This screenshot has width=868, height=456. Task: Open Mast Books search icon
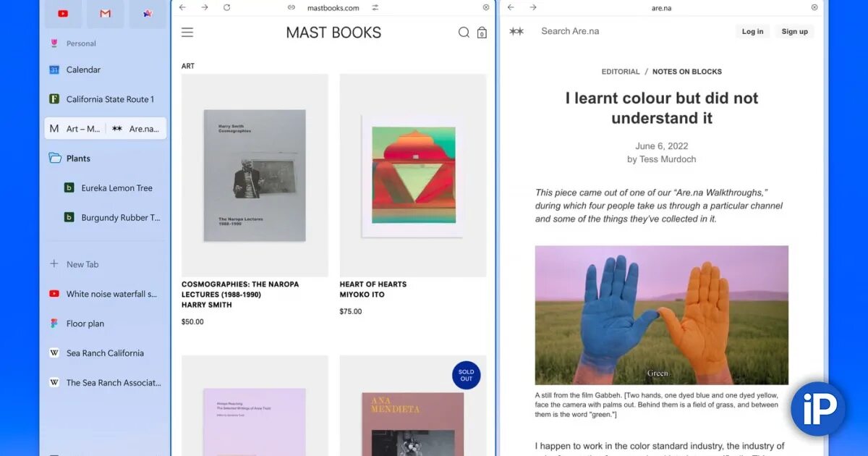(x=464, y=33)
